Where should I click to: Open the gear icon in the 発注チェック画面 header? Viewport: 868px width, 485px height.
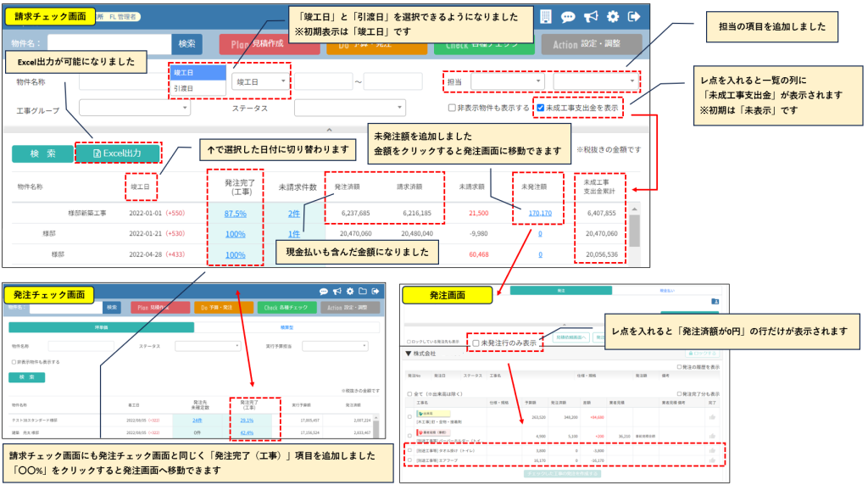point(350,291)
